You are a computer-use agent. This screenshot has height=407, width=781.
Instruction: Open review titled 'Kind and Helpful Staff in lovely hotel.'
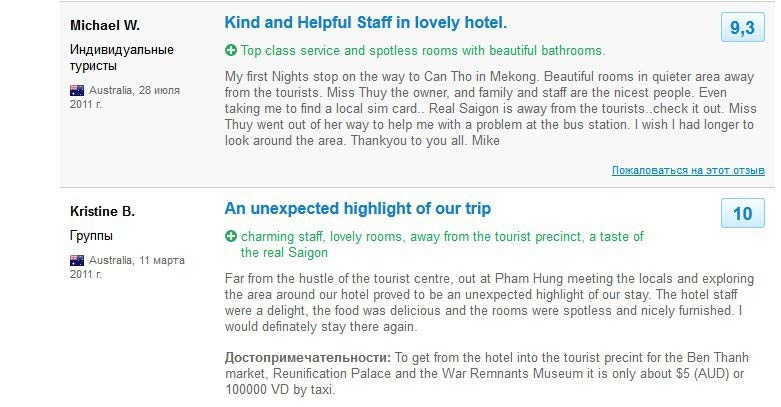[x=366, y=22]
